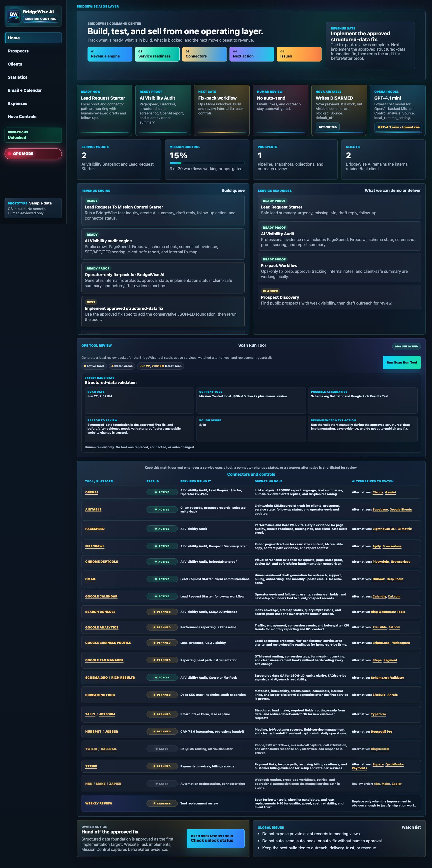
Task: Open the GMAIL tool link
Action: [90, 579]
